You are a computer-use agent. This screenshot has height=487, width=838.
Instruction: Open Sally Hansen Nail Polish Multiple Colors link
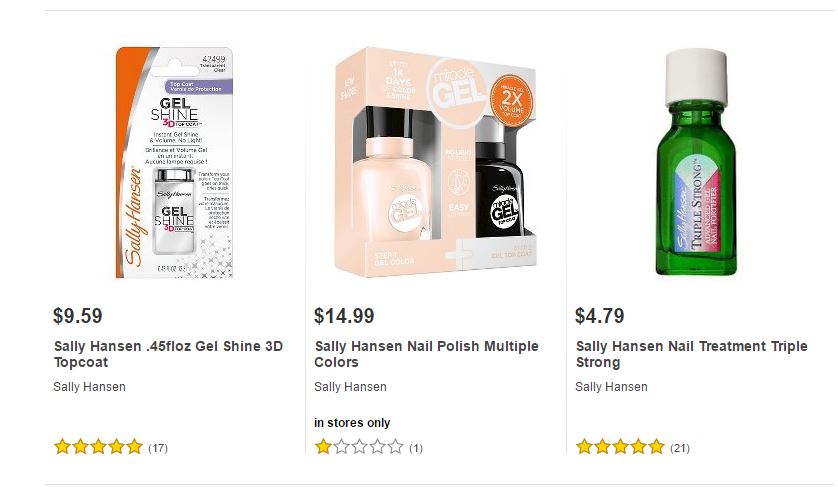tap(426, 355)
